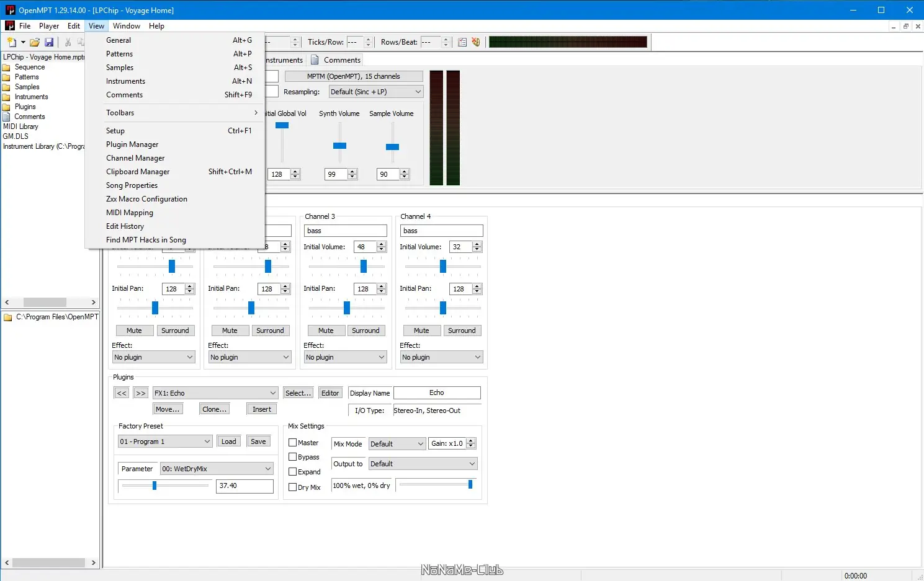924x581 pixels.
Task: Go to next plugin with >> button
Action: tap(141, 393)
